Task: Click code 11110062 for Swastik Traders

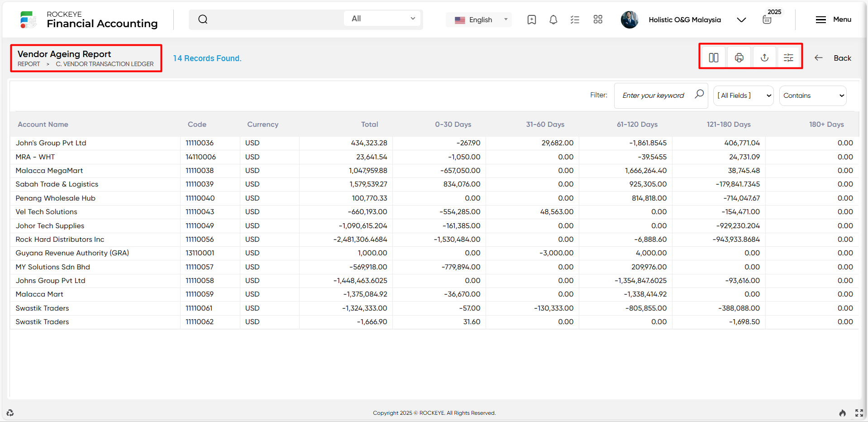Action: coord(199,322)
